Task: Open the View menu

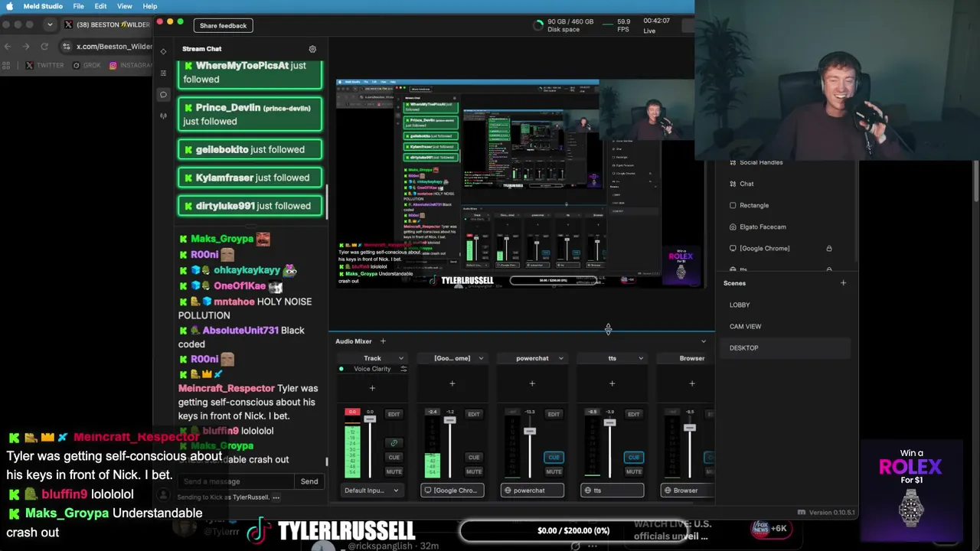Action: tap(125, 6)
